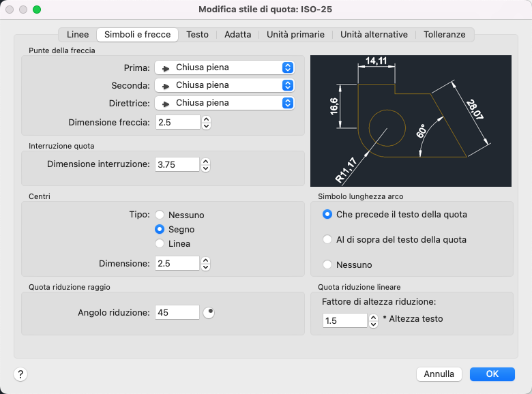
Task: Click the help question mark button
Action: coord(20,374)
